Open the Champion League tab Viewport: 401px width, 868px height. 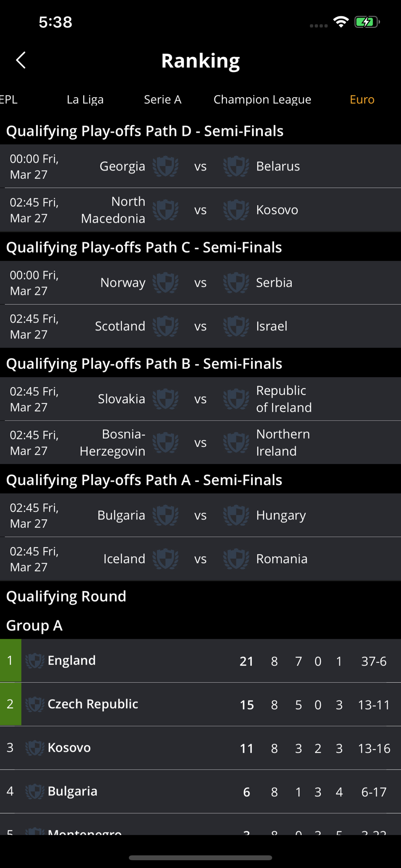262,99
